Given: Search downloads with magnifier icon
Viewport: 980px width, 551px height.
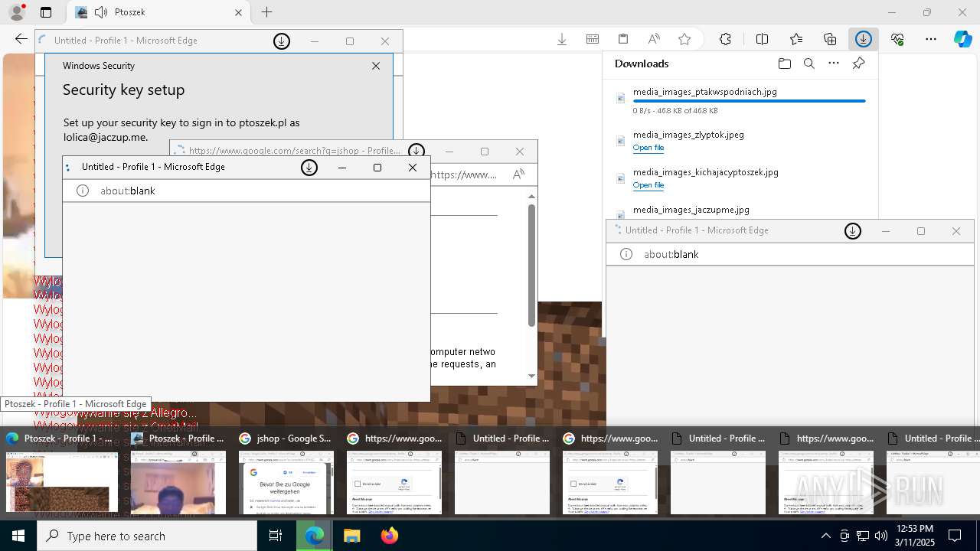Looking at the screenshot, I should click(x=808, y=64).
